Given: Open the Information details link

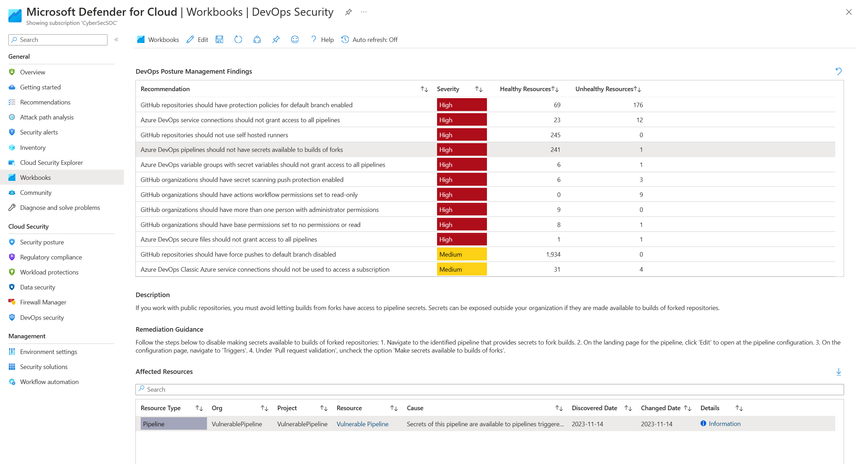Looking at the screenshot, I should [721, 424].
